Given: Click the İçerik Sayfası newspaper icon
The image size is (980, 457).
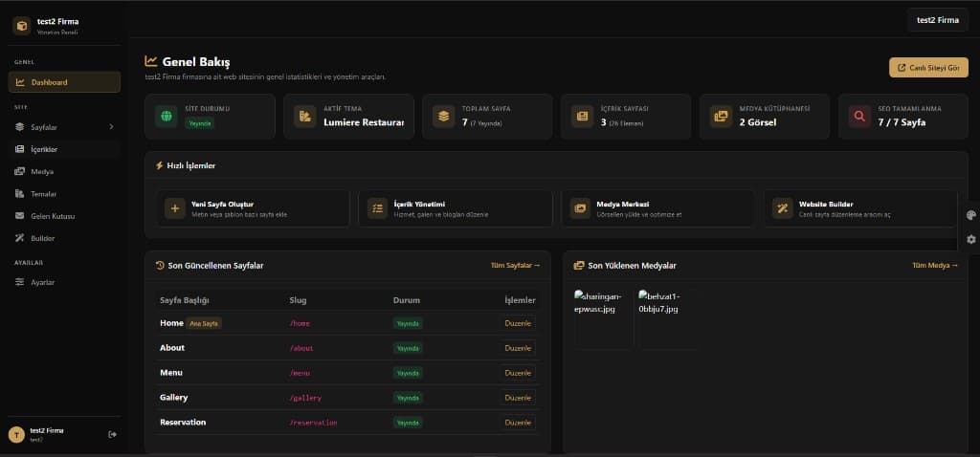Looking at the screenshot, I should click(583, 116).
